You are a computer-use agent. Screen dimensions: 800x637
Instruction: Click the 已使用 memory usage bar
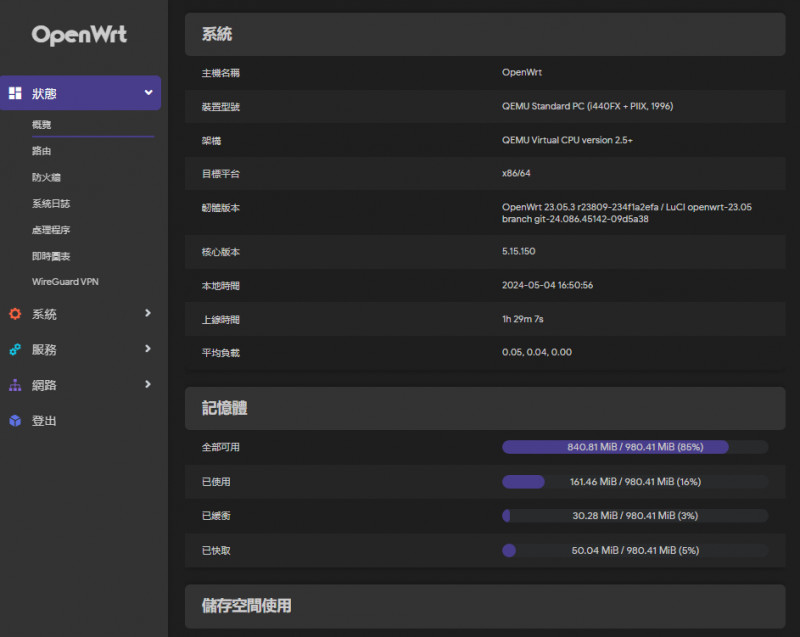[x=635, y=481]
